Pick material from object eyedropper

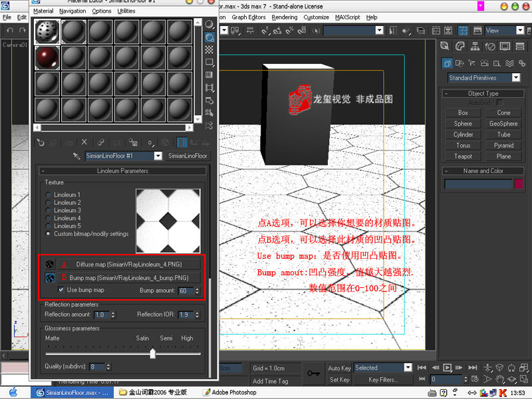[76, 156]
